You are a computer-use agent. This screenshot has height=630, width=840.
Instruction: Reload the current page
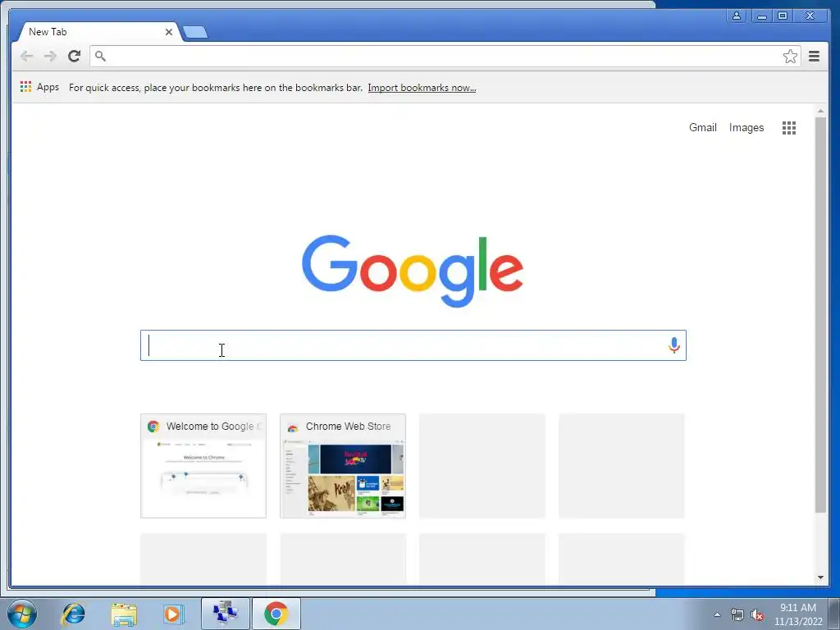point(74,56)
